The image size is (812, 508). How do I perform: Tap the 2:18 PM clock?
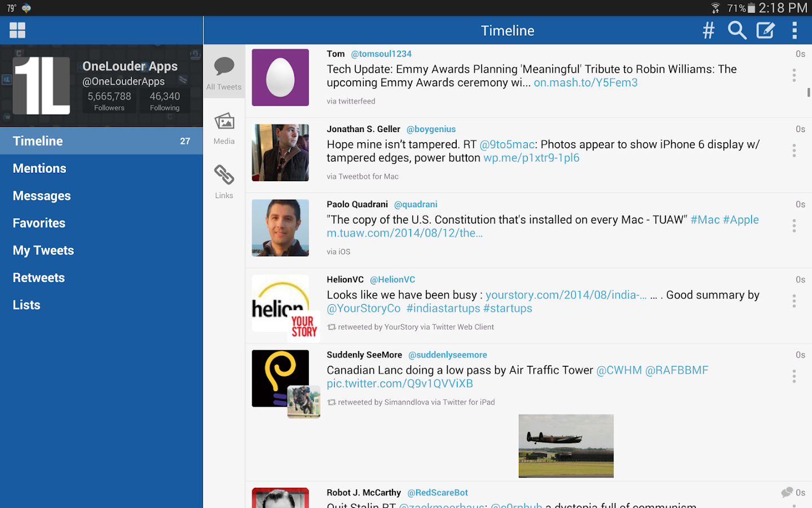[x=783, y=8]
